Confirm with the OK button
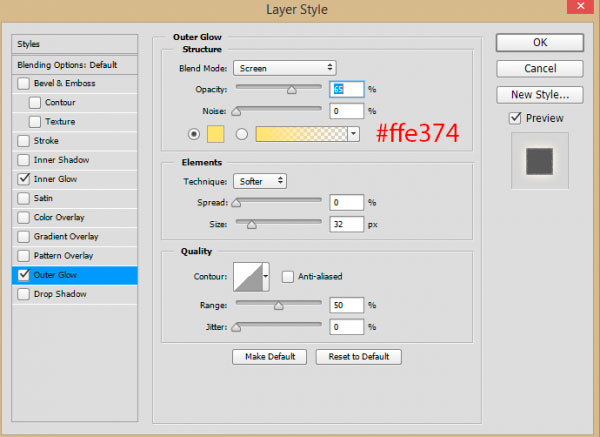This screenshot has width=600, height=437. coord(540,42)
